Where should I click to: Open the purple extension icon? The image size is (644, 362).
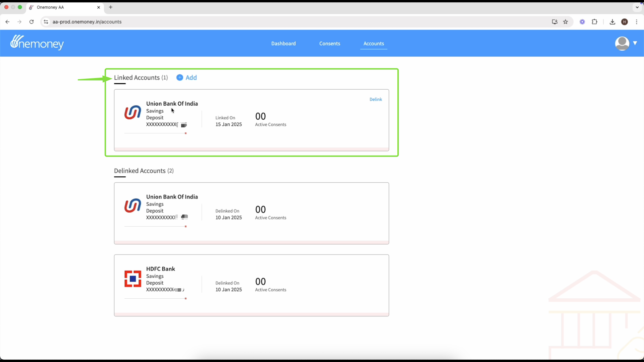582,22
